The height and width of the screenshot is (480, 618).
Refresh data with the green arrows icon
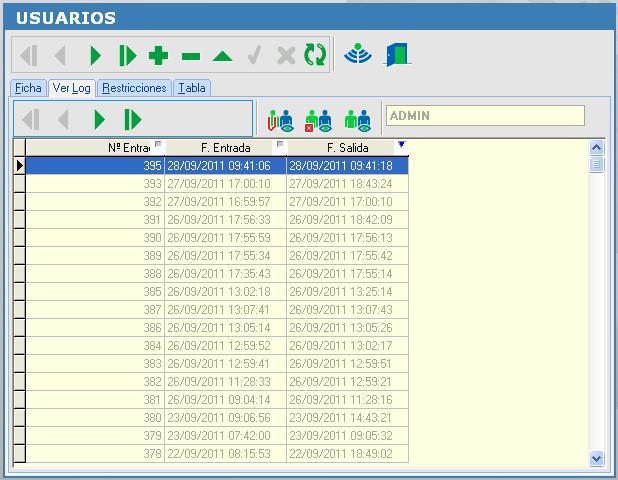315,54
